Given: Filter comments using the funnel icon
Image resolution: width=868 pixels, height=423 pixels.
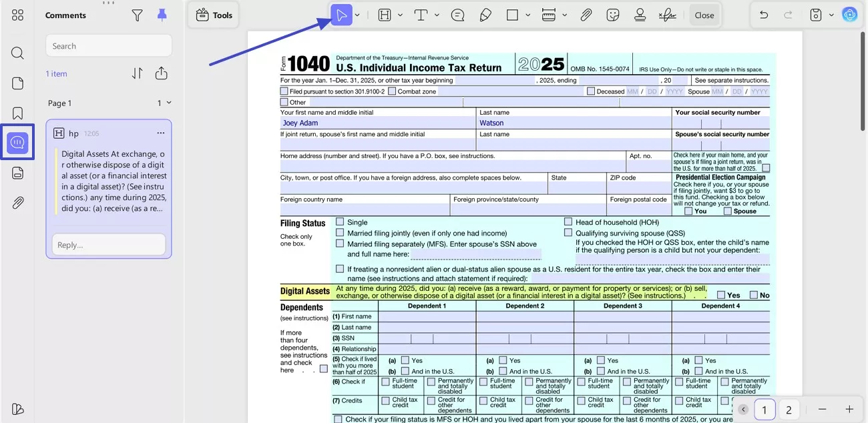Looking at the screenshot, I should point(137,15).
